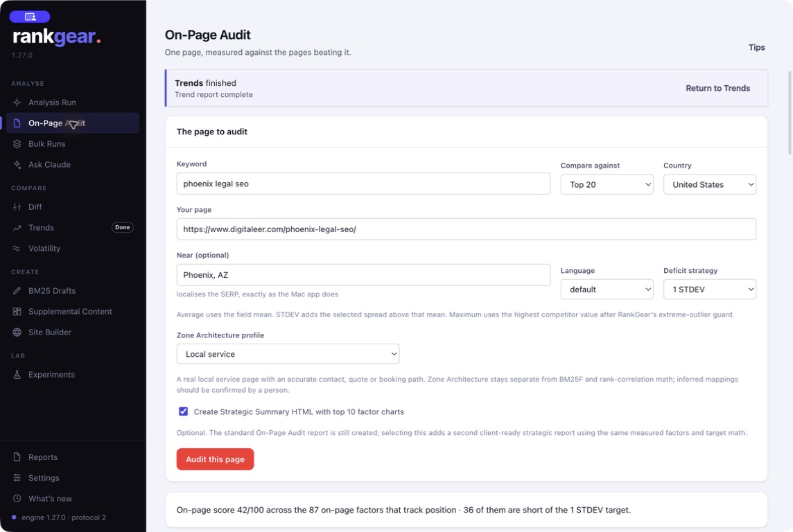Click the Ask Claude sparkle icon
This screenshot has height=532, width=793.
pyautogui.click(x=17, y=164)
